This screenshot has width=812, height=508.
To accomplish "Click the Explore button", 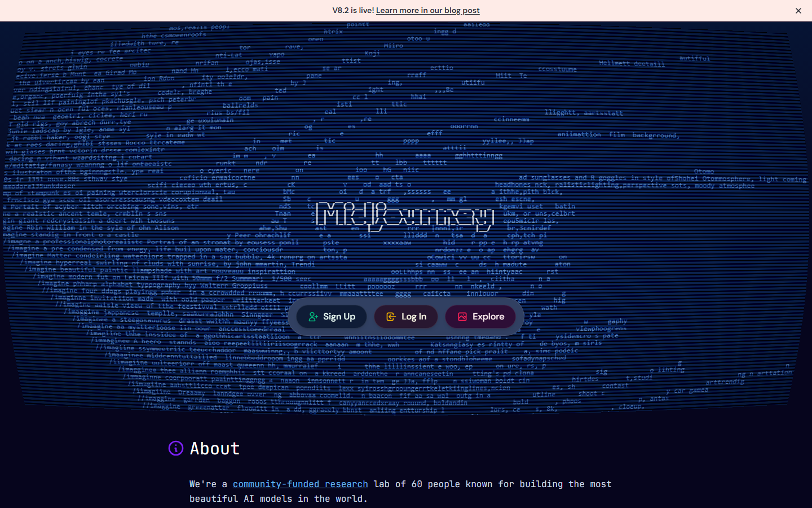I will coord(480,317).
